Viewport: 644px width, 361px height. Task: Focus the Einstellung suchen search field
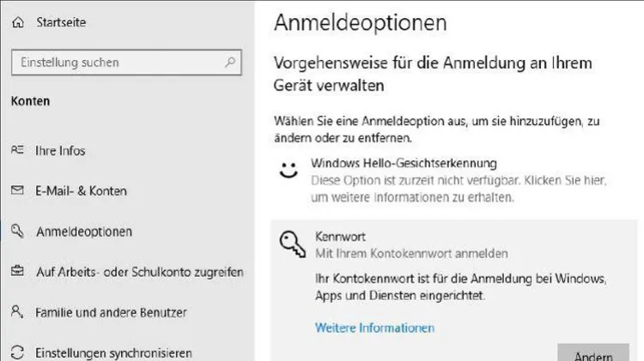coord(126,63)
